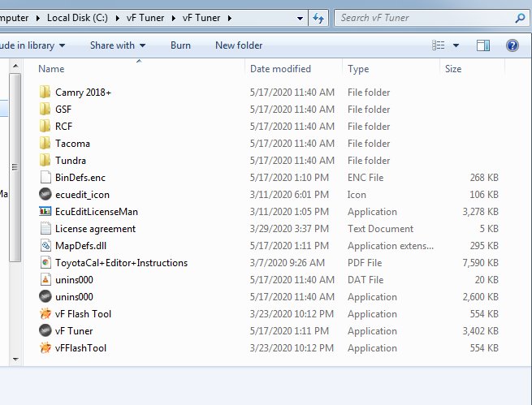The height and width of the screenshot is (405, 532).
Task: Expand arrow after Local Disk (C:)
Action: click(118, 18)
